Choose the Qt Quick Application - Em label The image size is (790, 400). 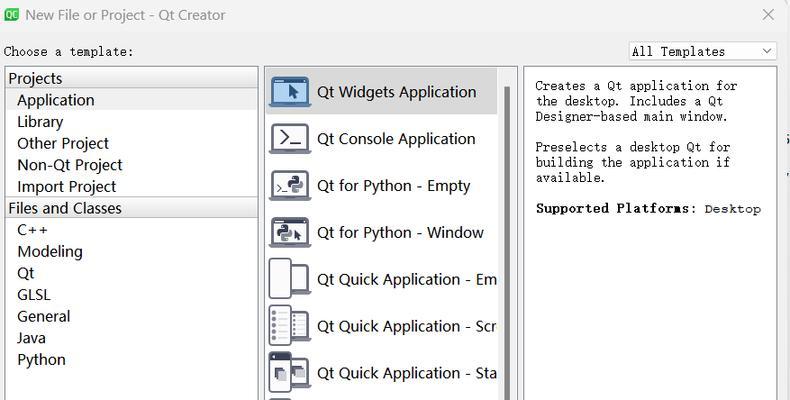tap(407, 279)
